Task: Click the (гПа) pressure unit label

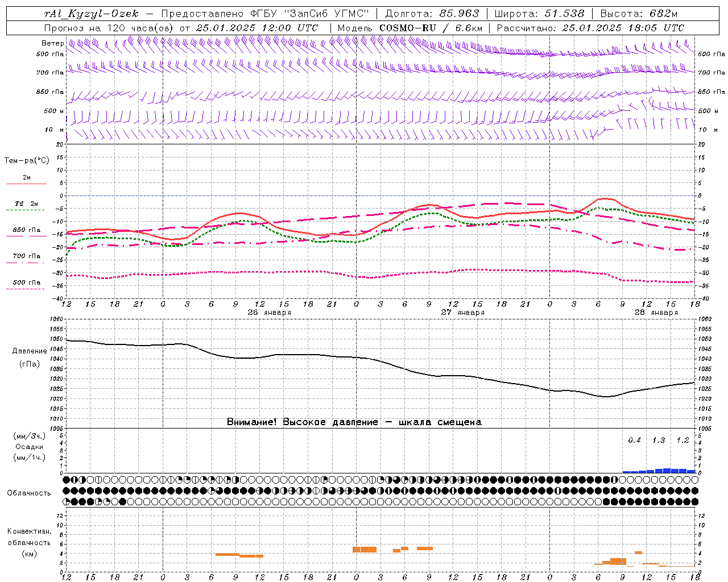Action: 30,364
